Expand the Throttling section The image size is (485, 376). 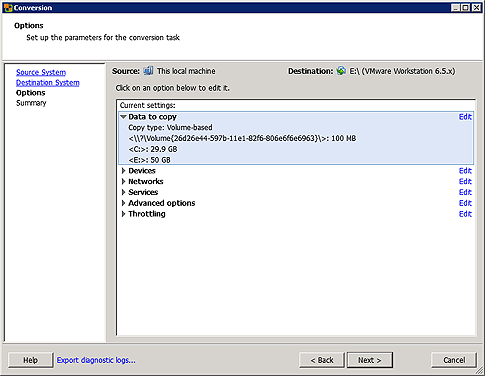[123, 214]
